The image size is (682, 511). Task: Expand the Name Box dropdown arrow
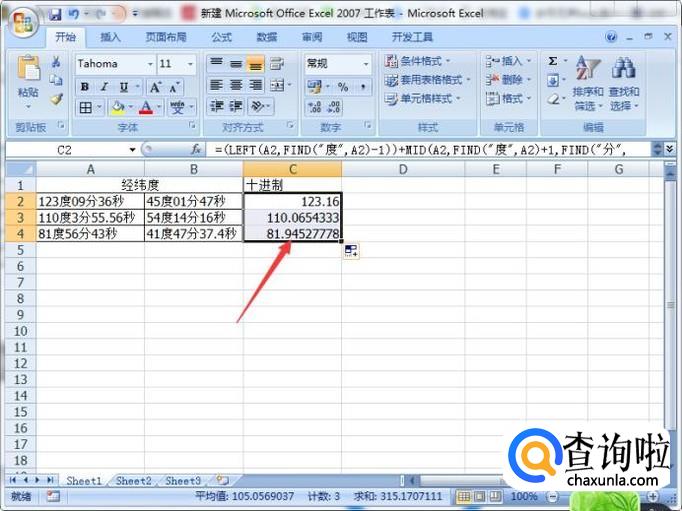132,149
